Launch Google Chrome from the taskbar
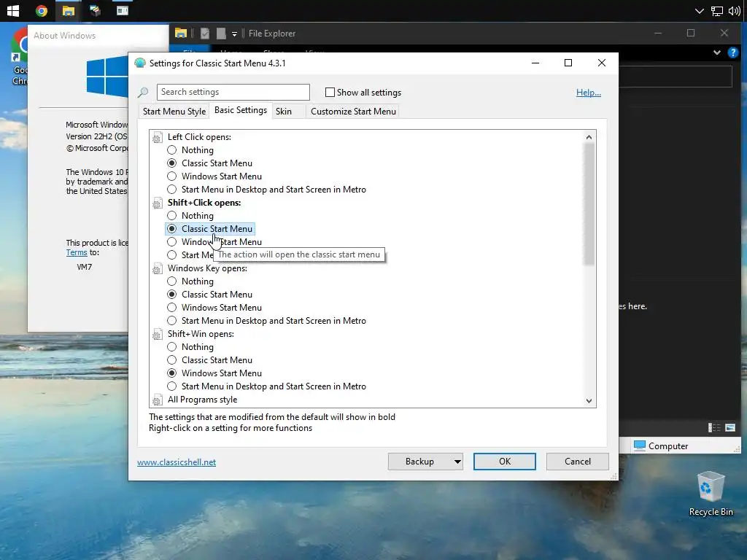 [42, 10]
